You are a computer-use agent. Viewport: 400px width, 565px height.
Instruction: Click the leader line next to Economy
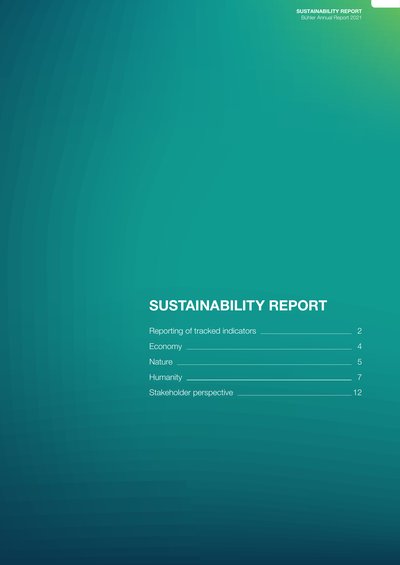(269, 349)
